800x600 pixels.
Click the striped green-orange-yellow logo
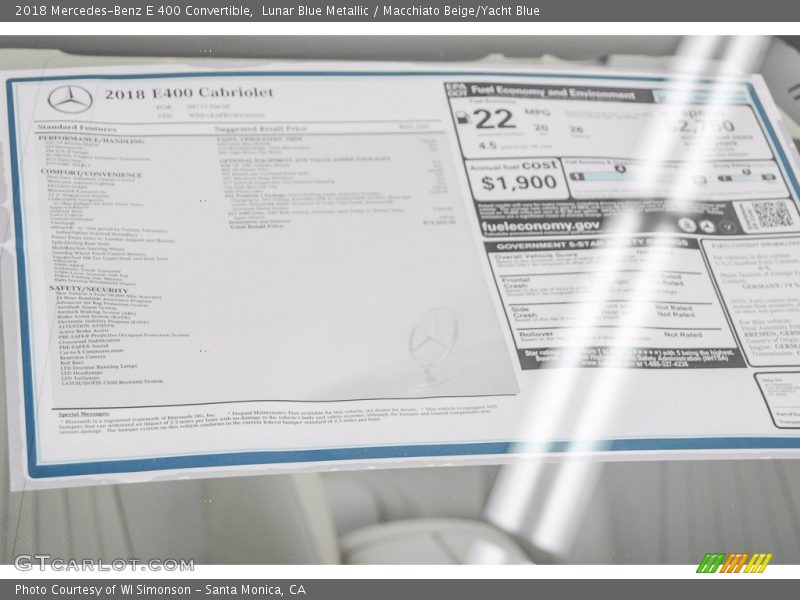734,563
